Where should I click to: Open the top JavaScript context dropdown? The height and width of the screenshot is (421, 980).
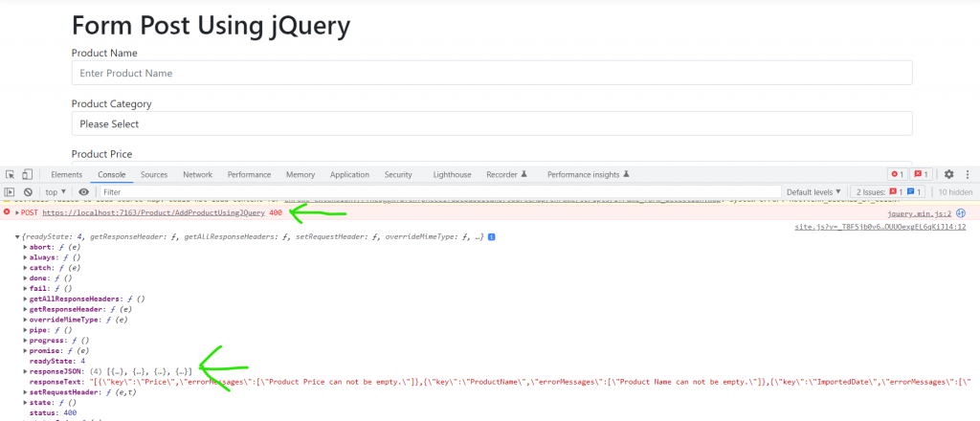56,192
